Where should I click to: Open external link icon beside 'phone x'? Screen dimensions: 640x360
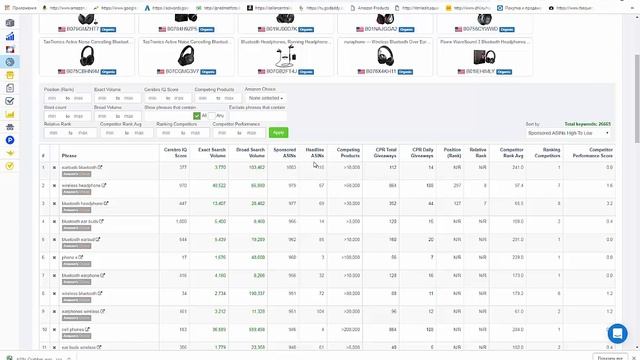click(81, 257)
